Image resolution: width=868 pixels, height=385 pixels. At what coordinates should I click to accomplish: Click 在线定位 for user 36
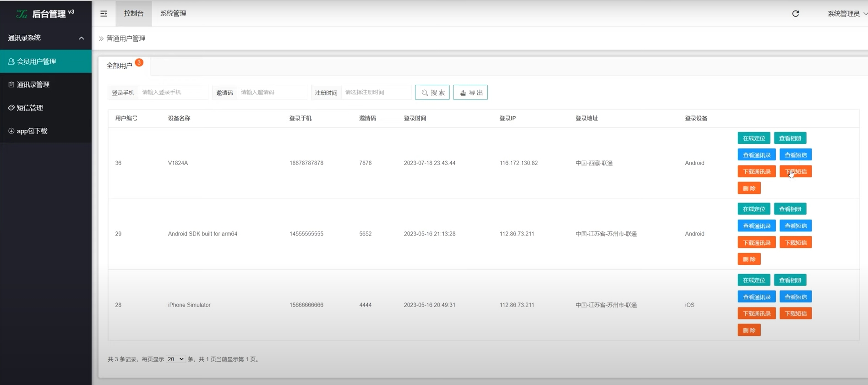click(754, 138)
